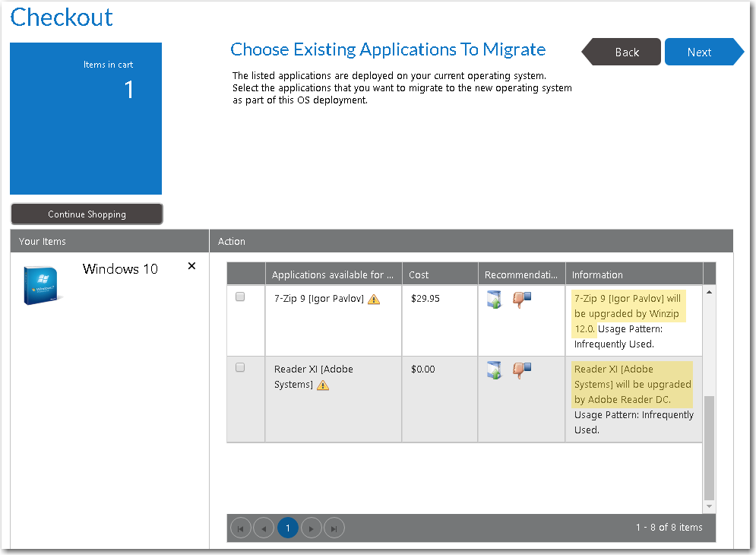
Task: Remove Windows 10 from cart with X
Action: pyautogui.click(x=191, y=266)
